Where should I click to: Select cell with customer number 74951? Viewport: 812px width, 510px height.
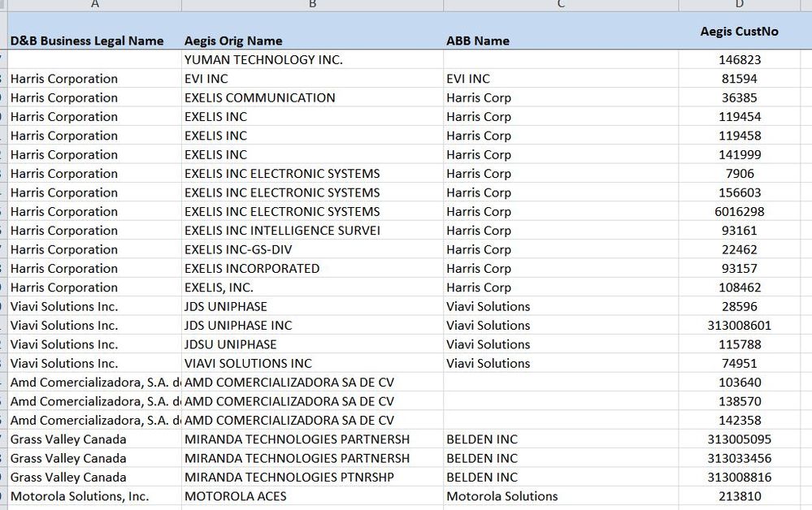[x=739, y=363]
